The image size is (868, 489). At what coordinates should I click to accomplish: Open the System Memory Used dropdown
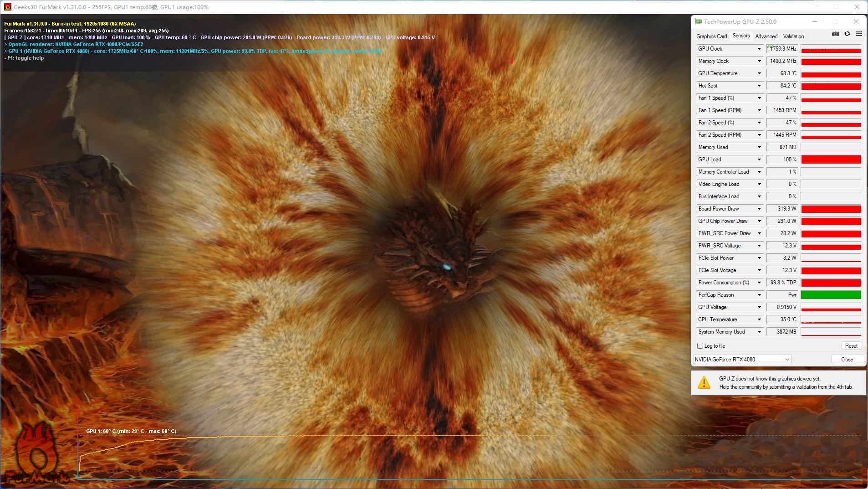tap(759, 332)
